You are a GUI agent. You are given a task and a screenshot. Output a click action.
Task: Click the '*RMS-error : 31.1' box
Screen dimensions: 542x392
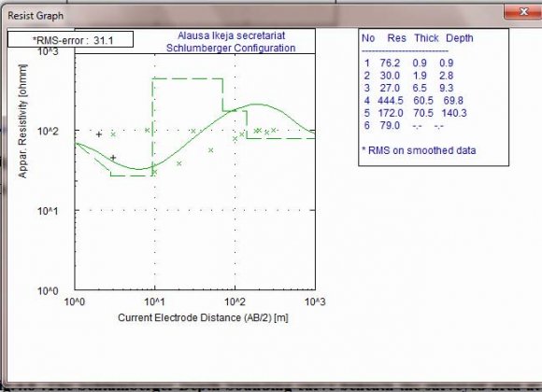click(70, 40)
